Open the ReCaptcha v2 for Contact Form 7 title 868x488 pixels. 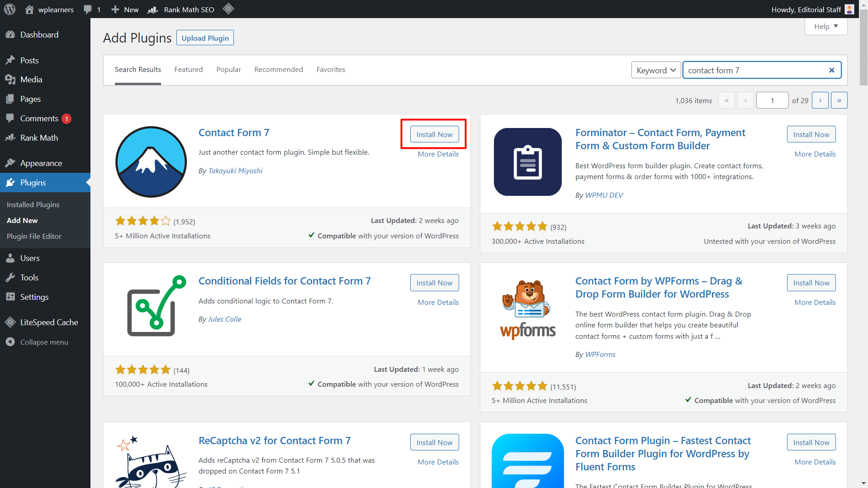(x=275, y=441)
